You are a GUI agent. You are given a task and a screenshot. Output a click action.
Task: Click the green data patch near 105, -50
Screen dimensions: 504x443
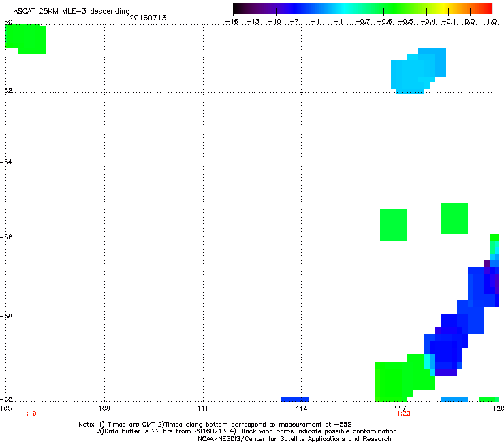coord(26,39)
